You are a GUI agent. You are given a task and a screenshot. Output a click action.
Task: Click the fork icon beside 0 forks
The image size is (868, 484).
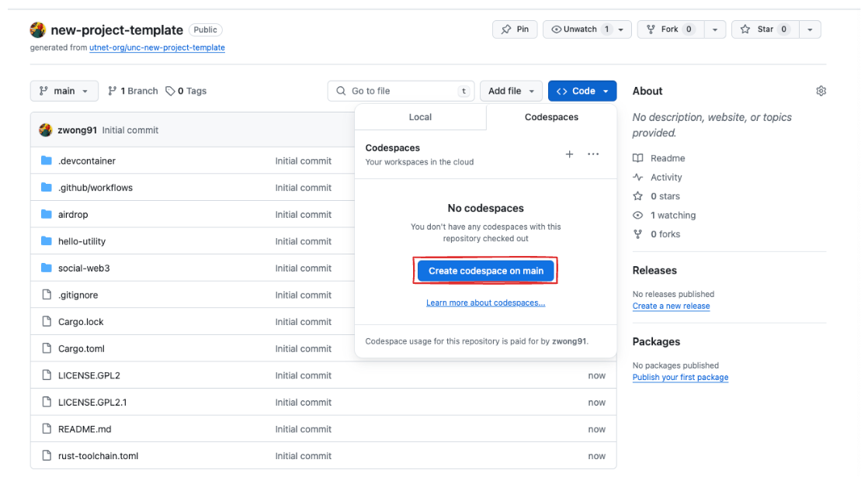[637, 234]
